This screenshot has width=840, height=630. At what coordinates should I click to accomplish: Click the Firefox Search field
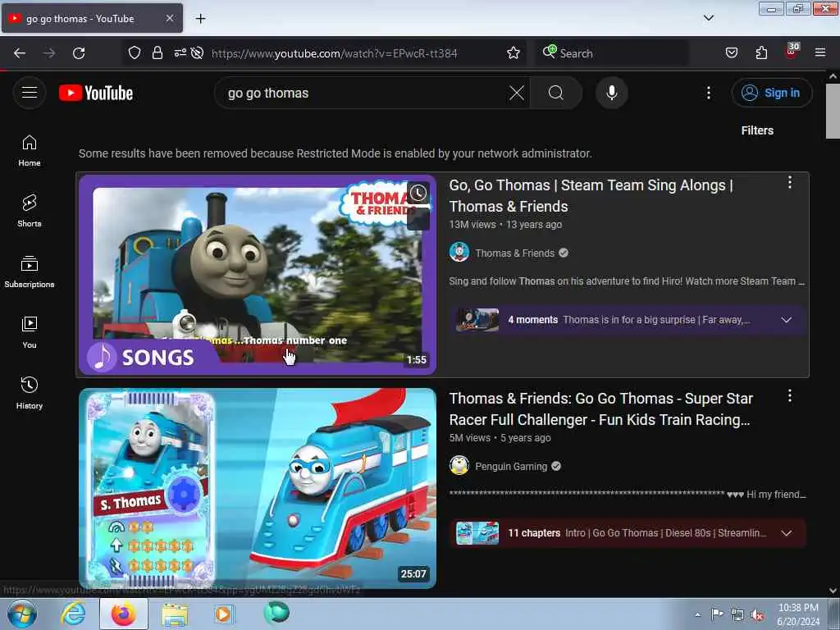coord(610,53)
